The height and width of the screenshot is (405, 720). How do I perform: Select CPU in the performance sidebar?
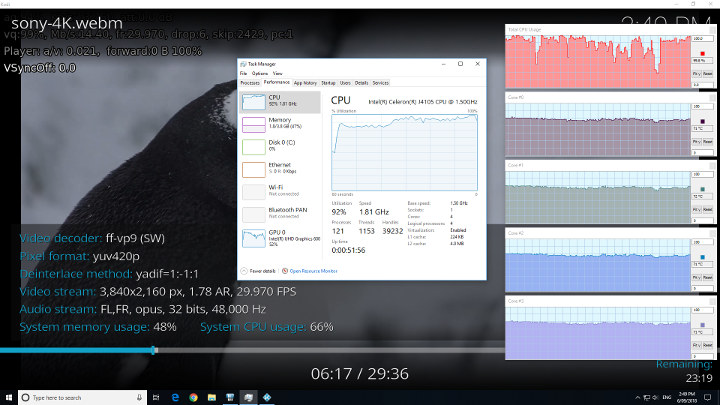tap(280, 102)
